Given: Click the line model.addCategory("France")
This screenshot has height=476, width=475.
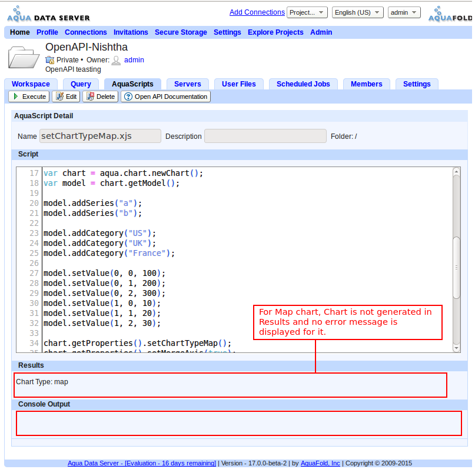Looking at the screenshot, I should [109, 254].
